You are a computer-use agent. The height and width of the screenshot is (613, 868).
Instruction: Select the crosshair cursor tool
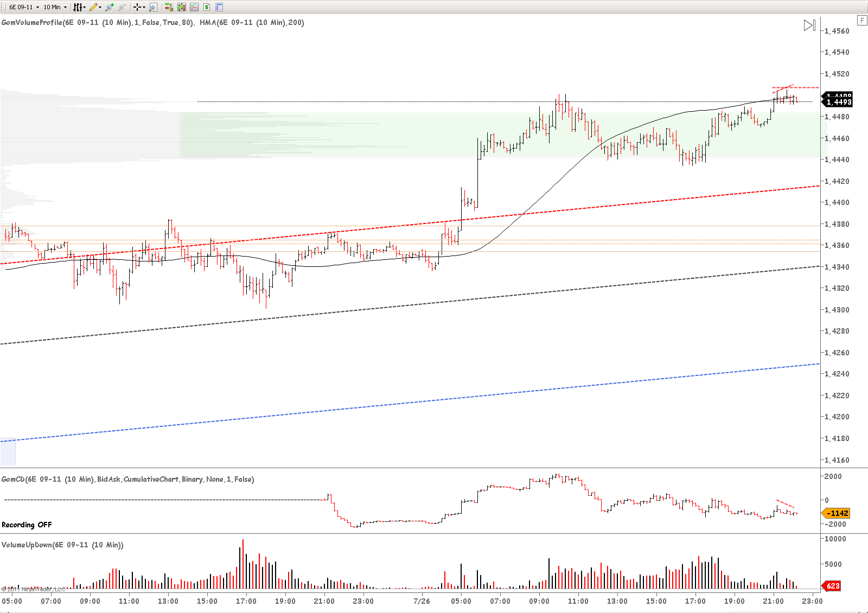tap(138, 7)
